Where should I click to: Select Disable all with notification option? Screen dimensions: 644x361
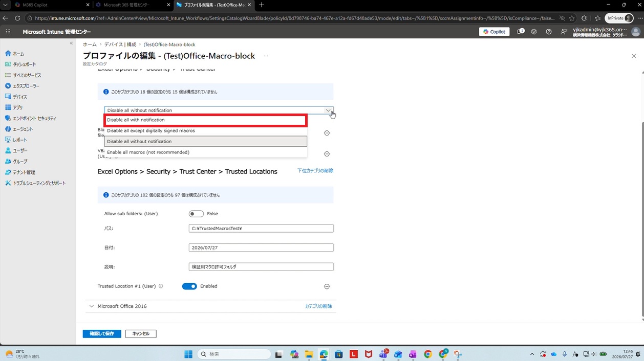[x=205, y=120]
